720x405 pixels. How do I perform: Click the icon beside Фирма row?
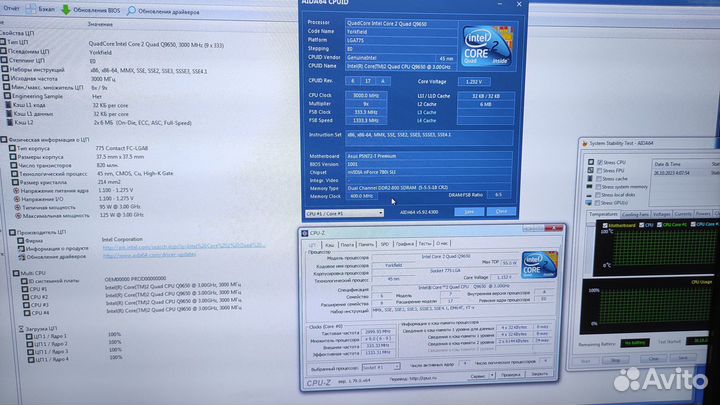[20, 240]
